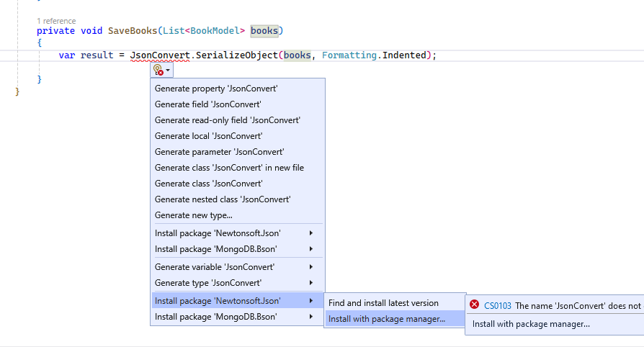Image resolution: width=644 pixels, height=347 pixels.
Task: Open the CS0103 error code link
Action: [497, 306]
